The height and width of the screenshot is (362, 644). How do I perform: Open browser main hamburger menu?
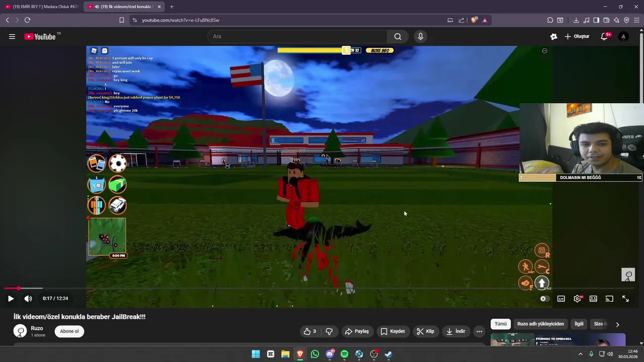[x=636, y=20]
